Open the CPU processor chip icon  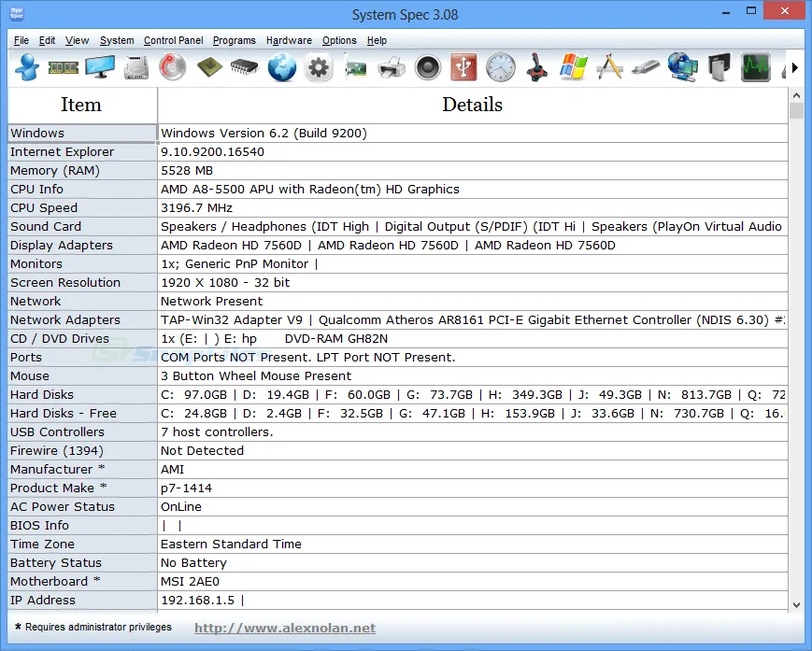pos(209,67)
